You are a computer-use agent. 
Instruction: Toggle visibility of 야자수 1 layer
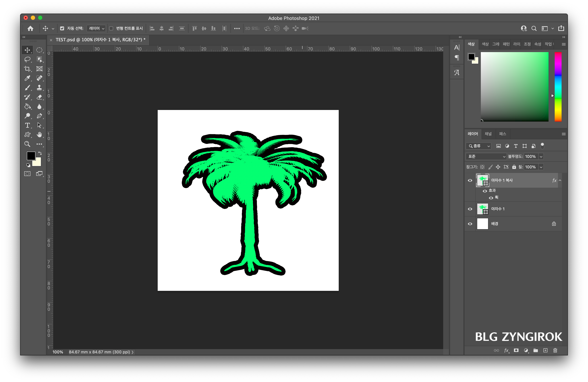point(470,209)
